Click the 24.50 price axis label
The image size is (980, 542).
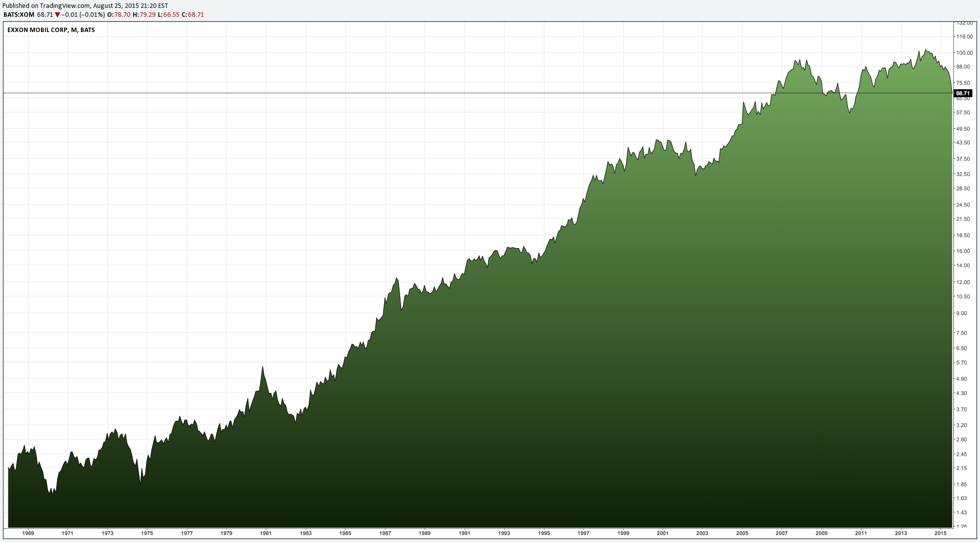point(963,205)
